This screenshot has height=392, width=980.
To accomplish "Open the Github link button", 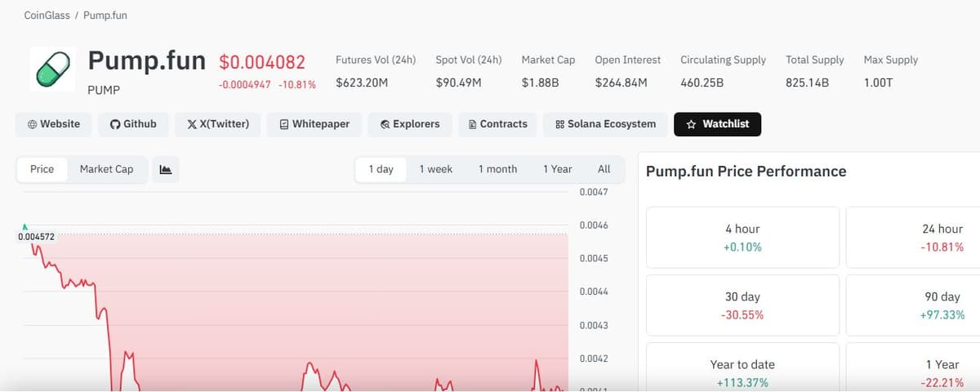I will point(133,124).
